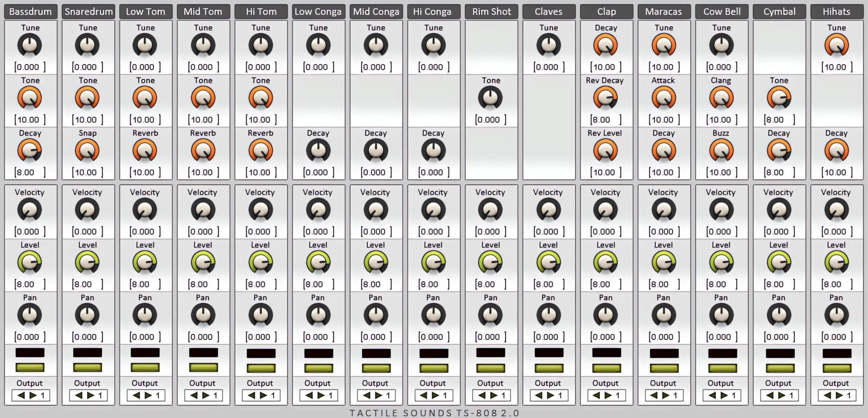Screen dimensions: 868x418
Task: Click the Clap Rev Decay knob
Action: 606,97
